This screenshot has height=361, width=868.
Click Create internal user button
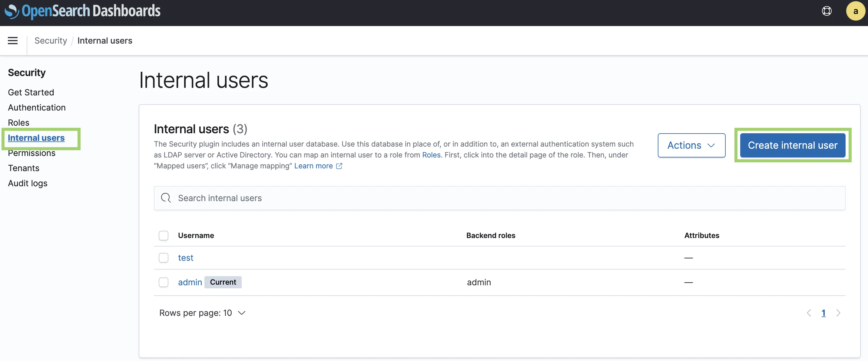(x=792, y=145)
